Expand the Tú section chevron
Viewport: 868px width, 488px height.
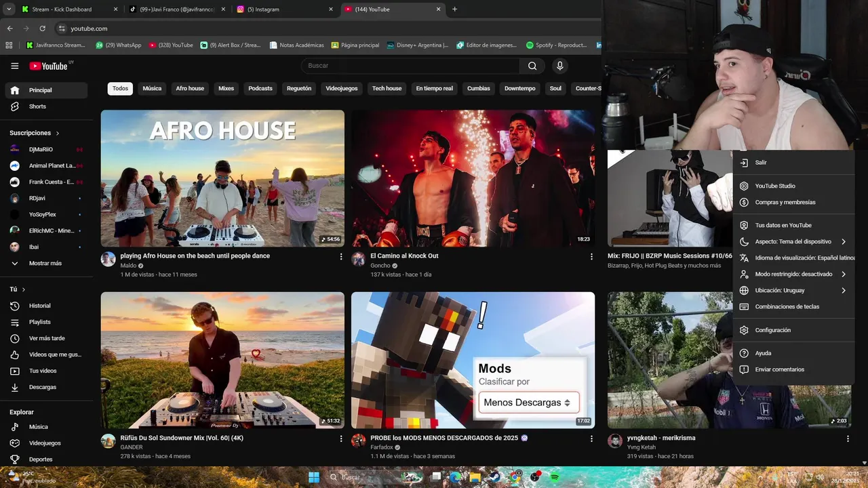pos(24,289)
